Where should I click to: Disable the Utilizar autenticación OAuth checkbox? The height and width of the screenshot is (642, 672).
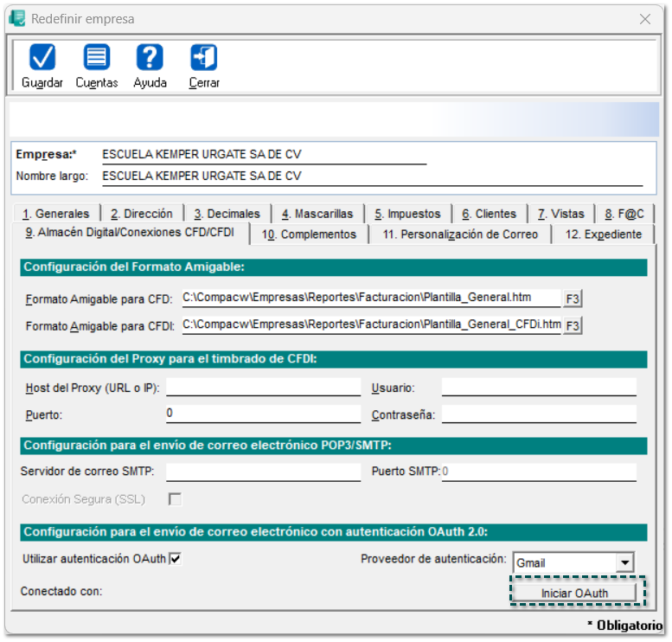tap(176, 559)
